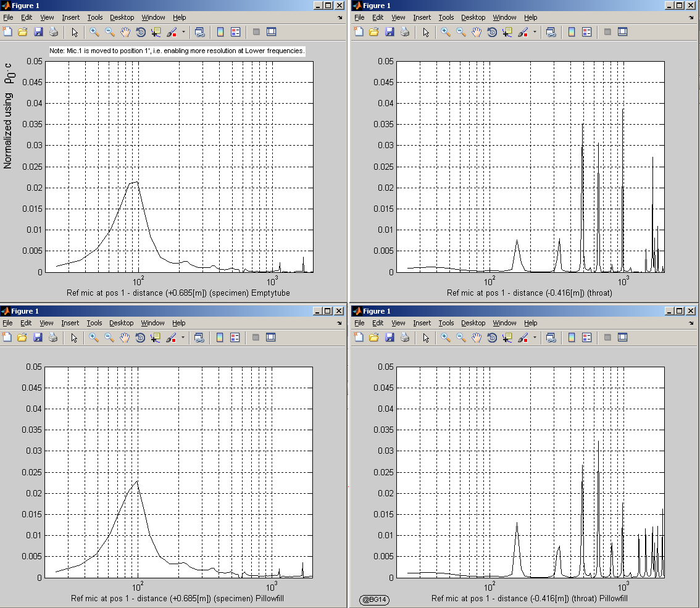Select Data Cursor tool in Emptytube window

pyautogui.click(x=156, y=31)
